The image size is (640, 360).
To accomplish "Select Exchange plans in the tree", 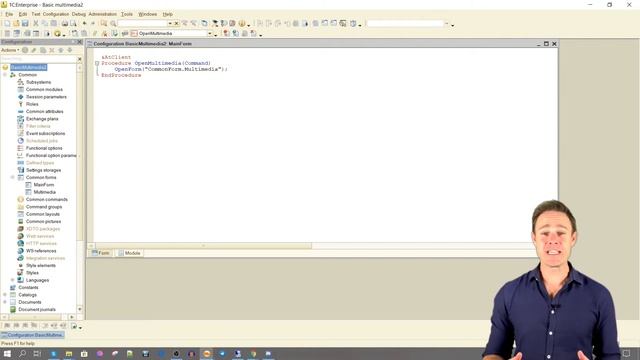I will (x=42, y=119).
